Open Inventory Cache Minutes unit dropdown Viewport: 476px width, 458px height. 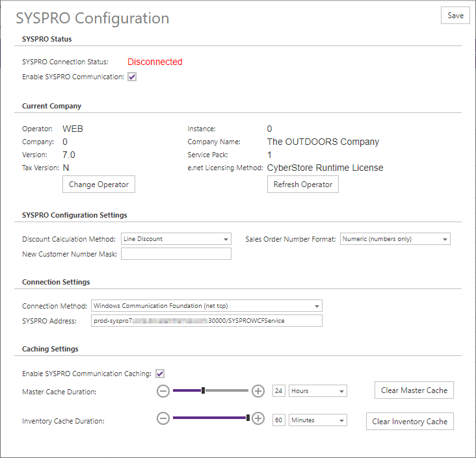point(318,420)
